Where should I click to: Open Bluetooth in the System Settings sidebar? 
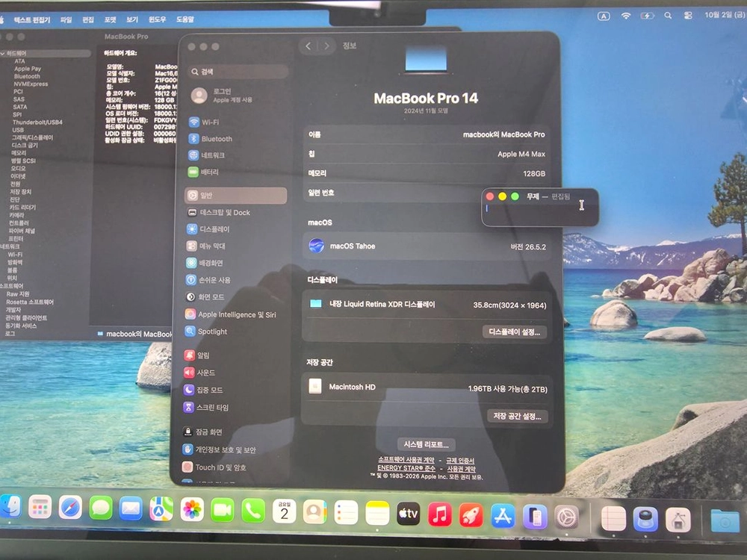point(211,139)
